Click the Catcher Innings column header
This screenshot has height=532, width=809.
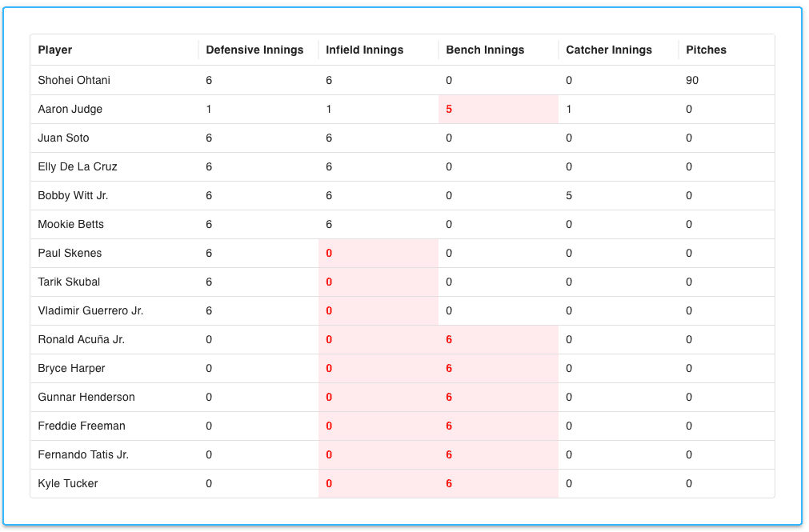(609, 50)
